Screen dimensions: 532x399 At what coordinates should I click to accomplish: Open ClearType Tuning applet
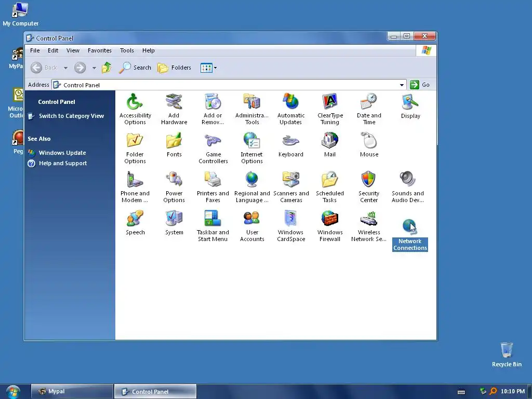point(330,109)
